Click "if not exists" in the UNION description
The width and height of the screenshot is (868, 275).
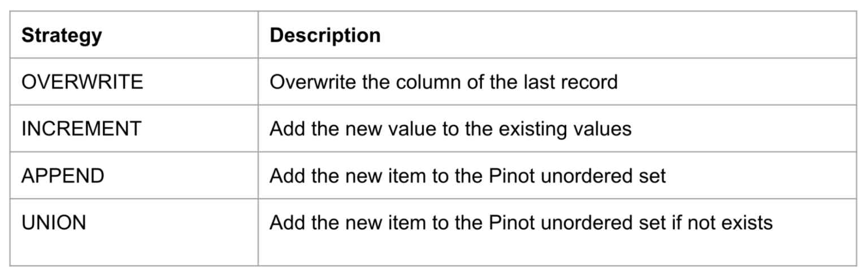click(720, 222)
